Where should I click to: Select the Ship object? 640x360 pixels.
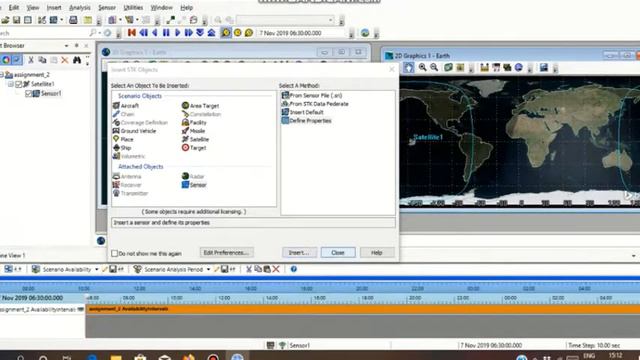pyautogui.click(x=122, y=148)
